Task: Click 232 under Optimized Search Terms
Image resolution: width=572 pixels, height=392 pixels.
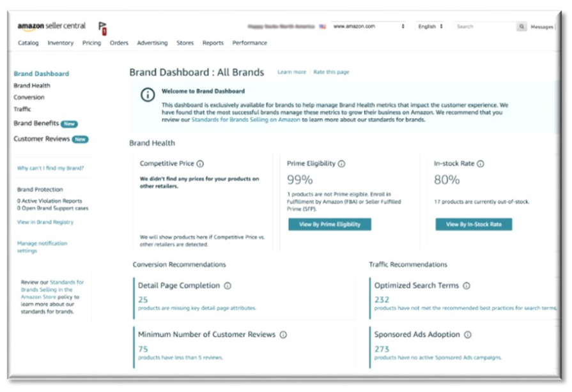Action: [x=382, y=300]
